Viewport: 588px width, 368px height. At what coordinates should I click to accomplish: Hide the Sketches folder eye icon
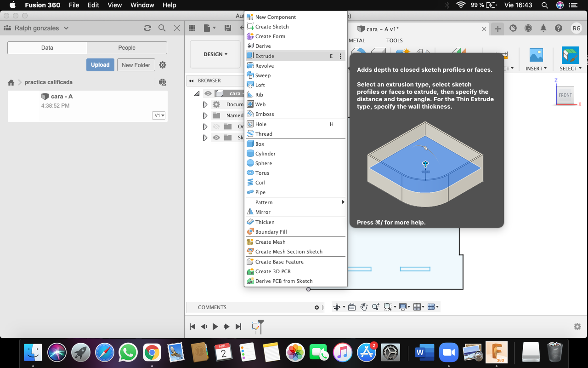pyautogui.click(x=216, y=138)
